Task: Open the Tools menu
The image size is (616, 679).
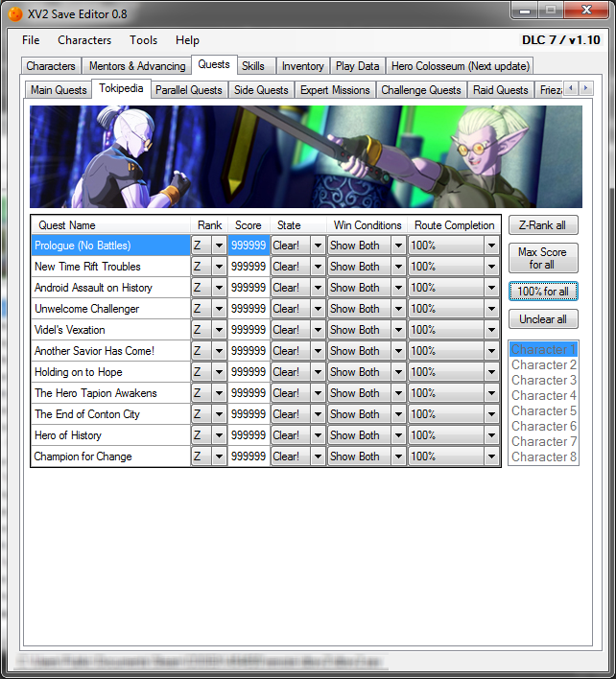Action: (x=143, y=40)
